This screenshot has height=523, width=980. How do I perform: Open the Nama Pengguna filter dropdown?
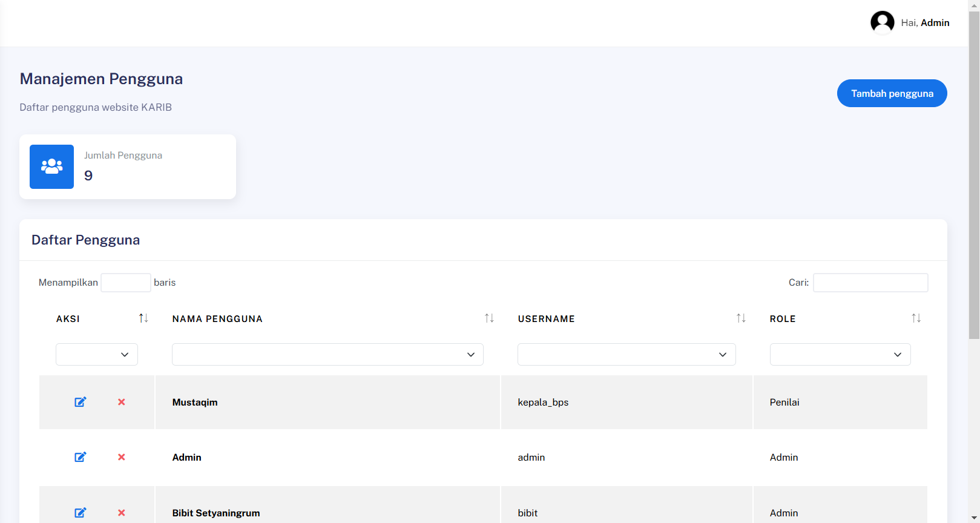point(327,355)
